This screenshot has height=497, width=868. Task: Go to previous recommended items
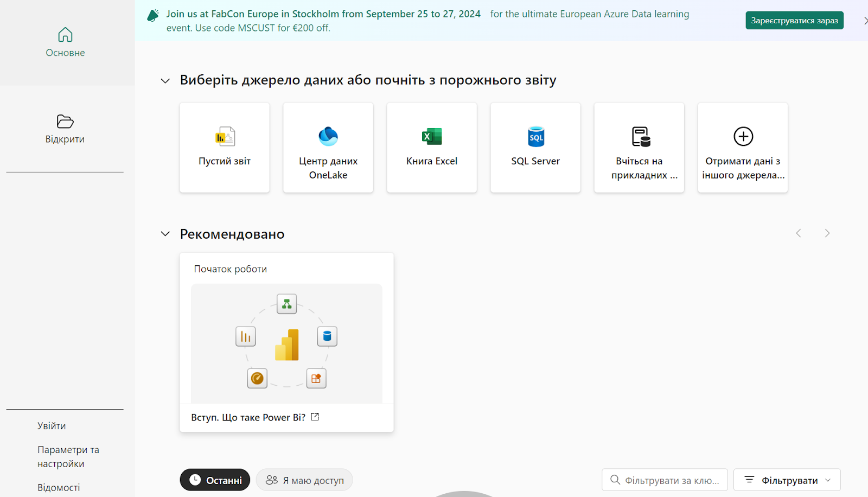(x=799, y=233)
